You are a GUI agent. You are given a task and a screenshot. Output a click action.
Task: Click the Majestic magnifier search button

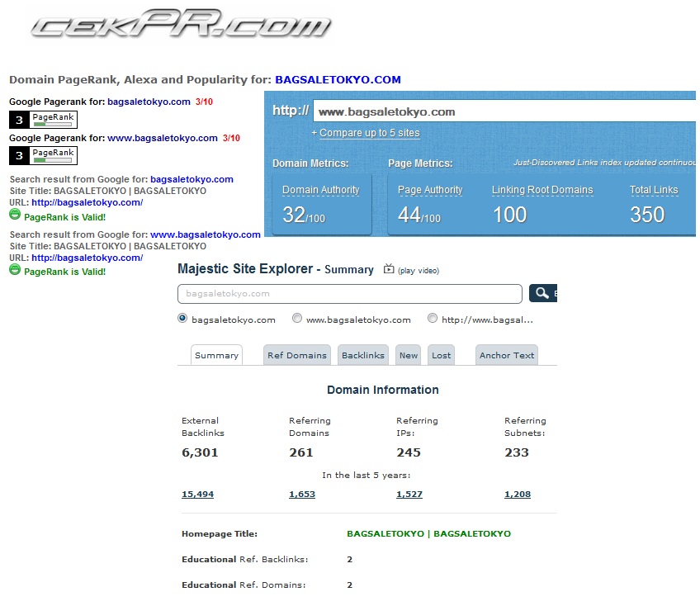tap(543, 293)
